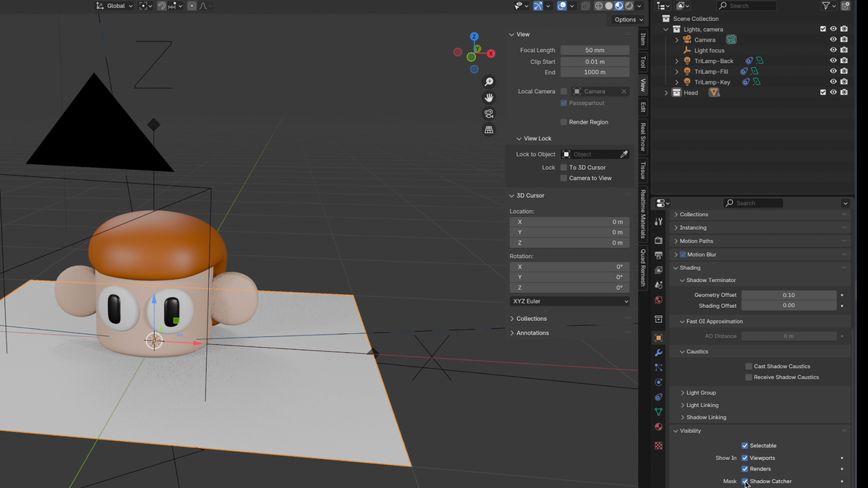Uncheck the Shadow Catcher mask checkbox
The image size is (868, 488).
pos(744,481)
